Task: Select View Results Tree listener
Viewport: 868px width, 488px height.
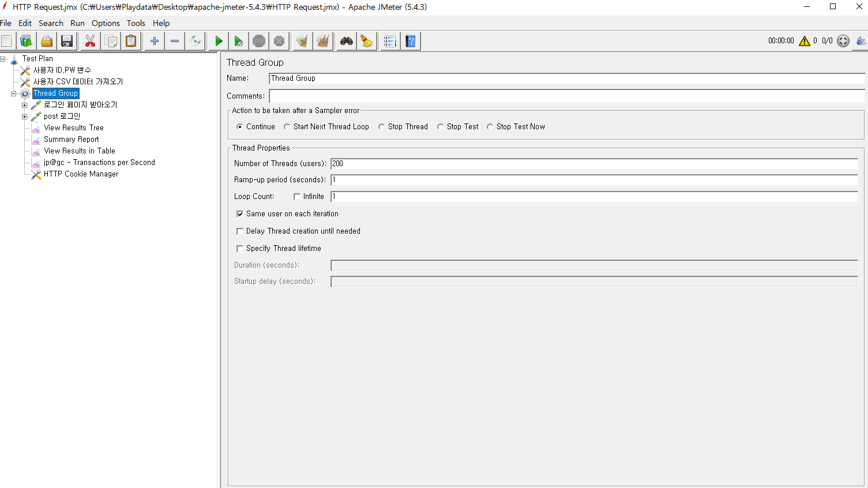Action: pyautogui.click(x=74, y=128)
